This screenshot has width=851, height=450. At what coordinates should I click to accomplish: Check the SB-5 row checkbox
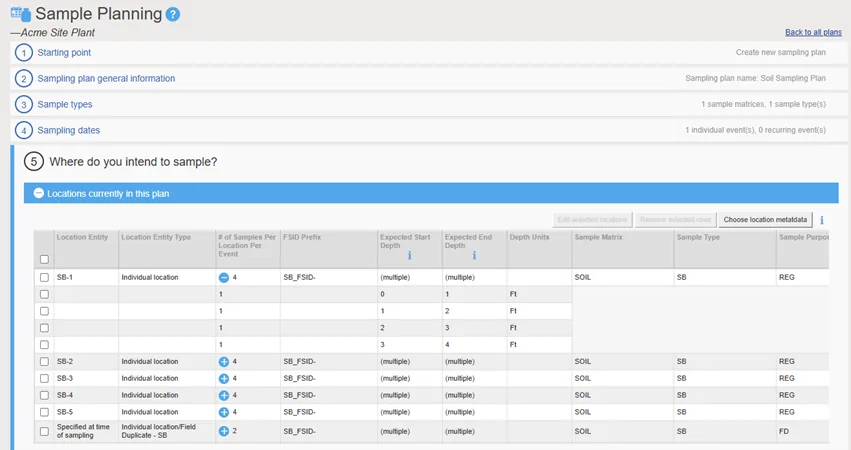45,412
